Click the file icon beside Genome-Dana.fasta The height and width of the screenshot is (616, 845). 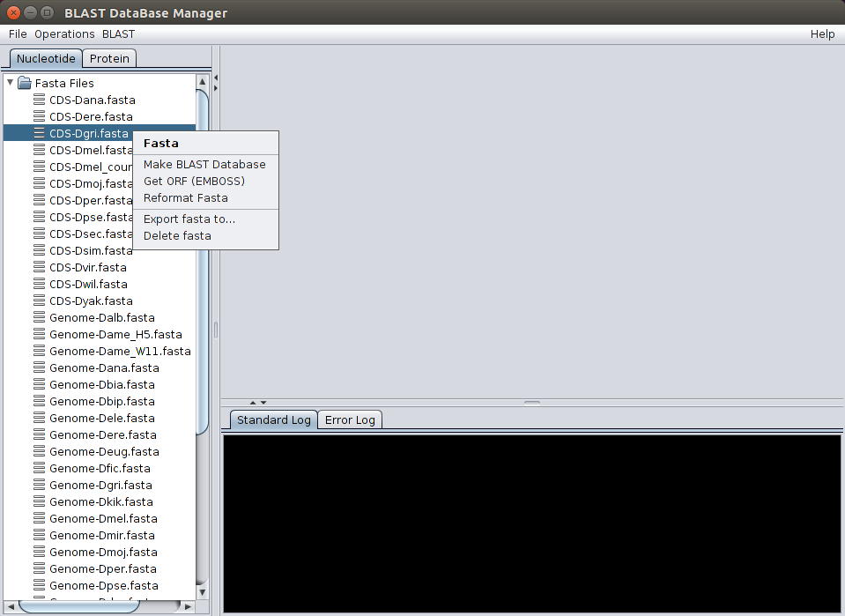[x=40, y=367]
